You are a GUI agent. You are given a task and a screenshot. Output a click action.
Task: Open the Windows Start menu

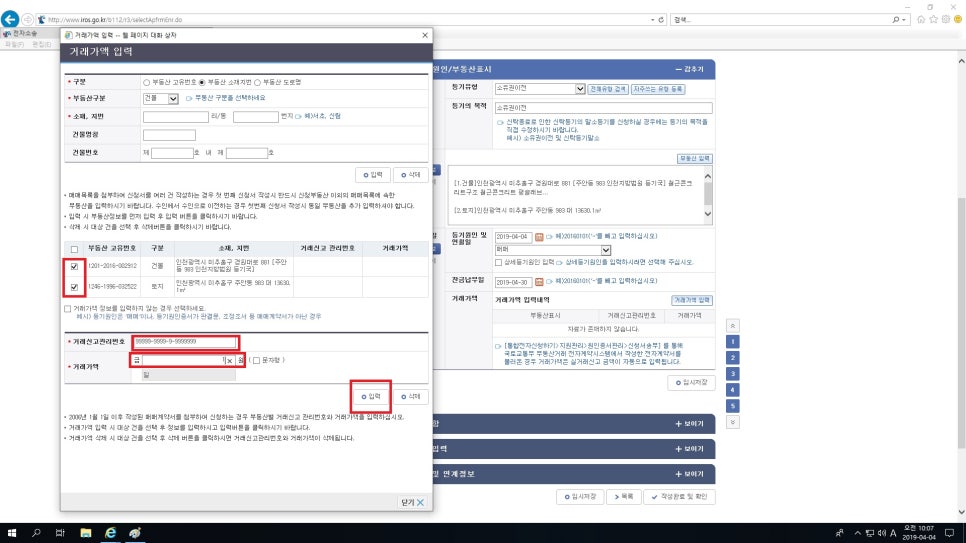tap(12, 533)
